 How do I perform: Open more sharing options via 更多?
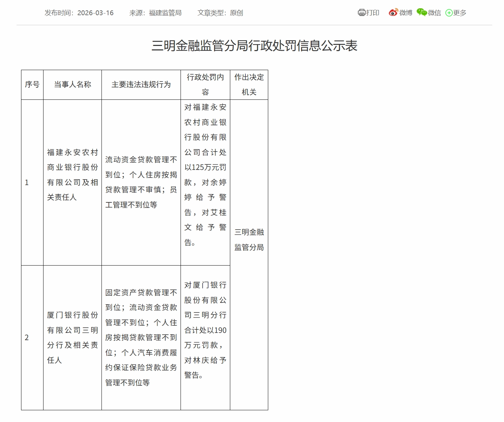coord(459,12)
